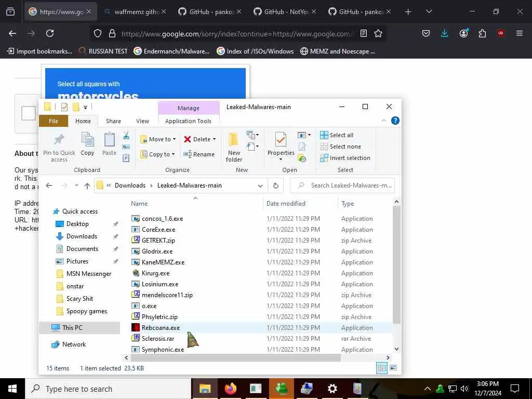Expand the address bar history dropdown

pyautogui.click(x=260, y=185)
